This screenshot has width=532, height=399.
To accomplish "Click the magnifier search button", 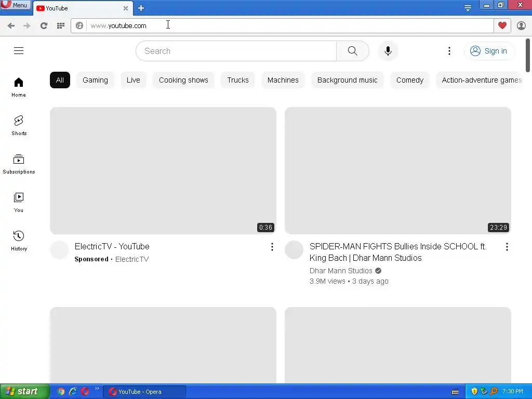I will click(x=353, y=51).
